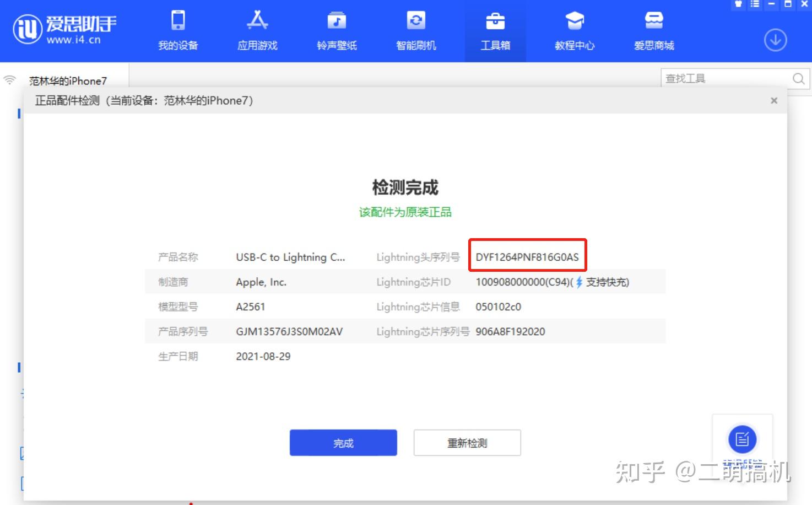This screenshot has height=505, width=812.
Task: Click the Wi-Fi status icon beside device name
Action: [8, 79]
